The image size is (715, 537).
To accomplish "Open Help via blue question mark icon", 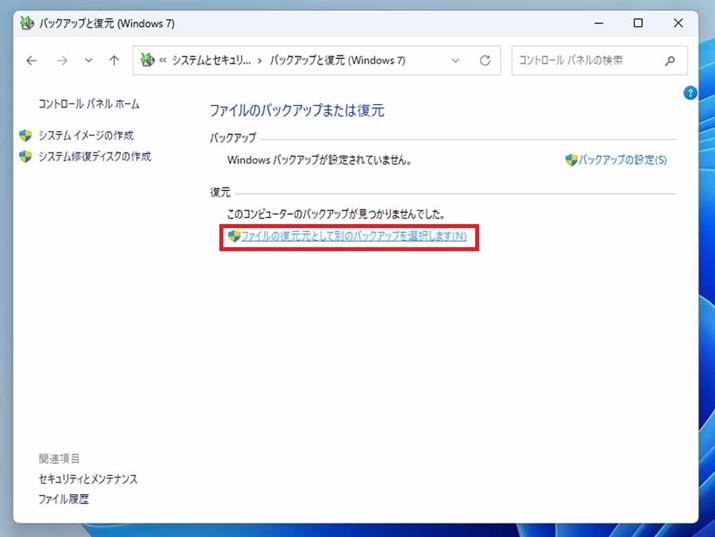I will click(690, 93).
